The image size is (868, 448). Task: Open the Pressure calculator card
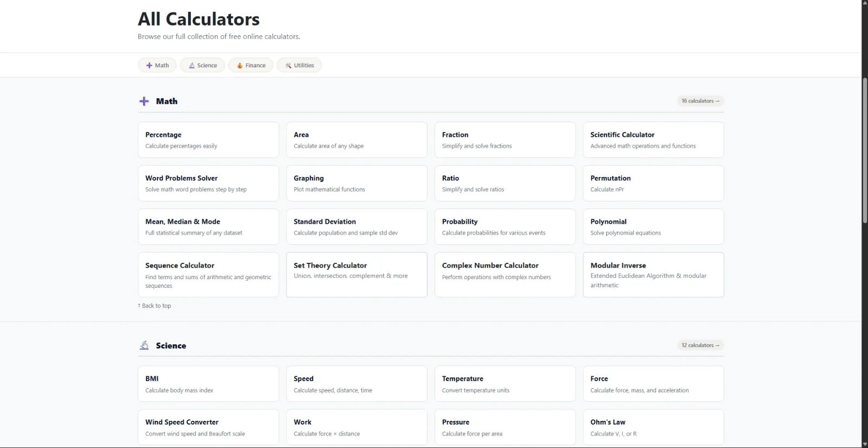click(x=505, y=427)
